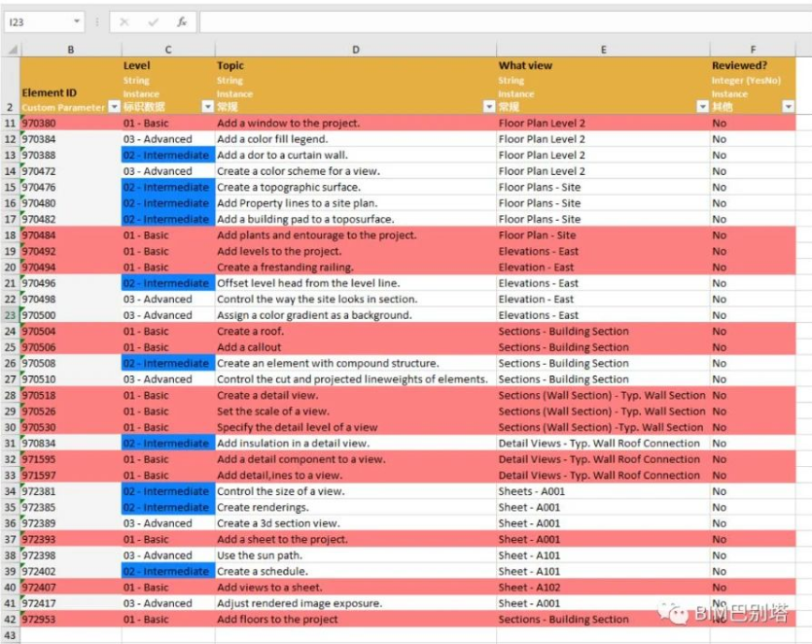Image resolution: width=812 pixels, height=644 pixels.
Task: Open the Name Box dropdown arrow
Action: click(77, 21)
